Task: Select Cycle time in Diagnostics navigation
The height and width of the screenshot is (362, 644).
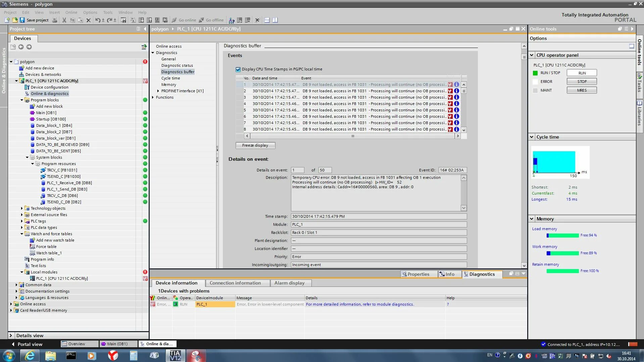Action: (x=170, y=78)
